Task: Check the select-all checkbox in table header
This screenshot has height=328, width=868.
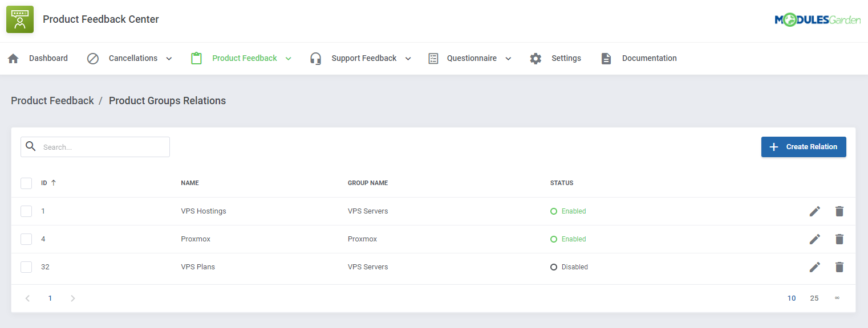Action: (26, 183)
